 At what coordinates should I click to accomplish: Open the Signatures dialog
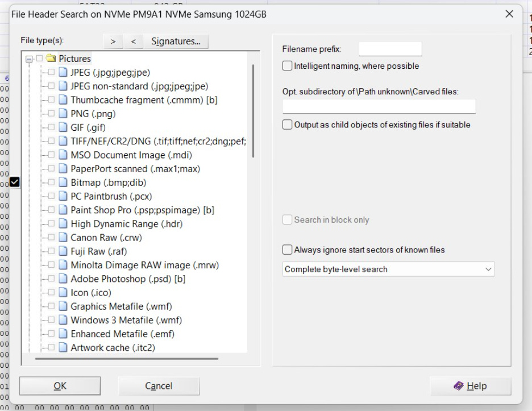[177, 41]
